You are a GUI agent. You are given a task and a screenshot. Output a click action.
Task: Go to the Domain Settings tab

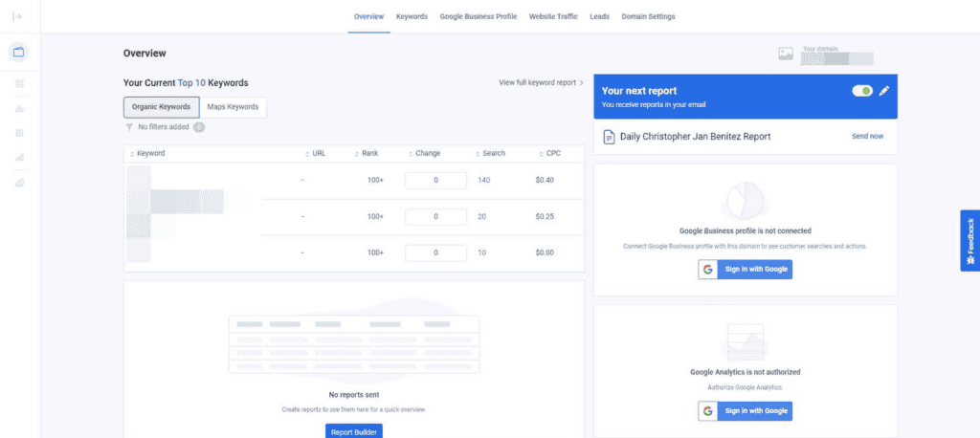(x=648, y=16)
